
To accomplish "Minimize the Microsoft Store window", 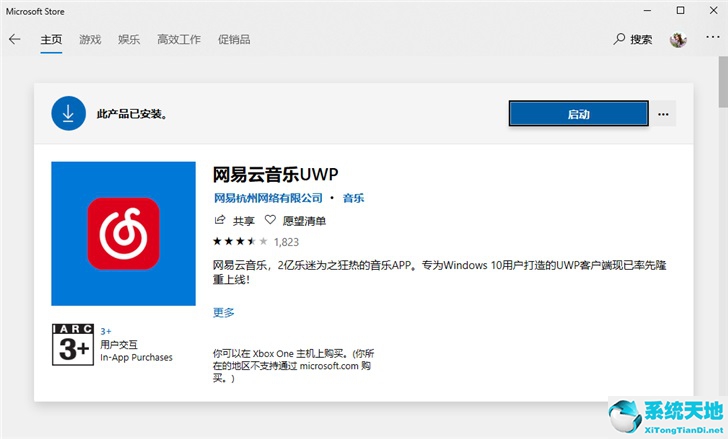I will point(648,11).
